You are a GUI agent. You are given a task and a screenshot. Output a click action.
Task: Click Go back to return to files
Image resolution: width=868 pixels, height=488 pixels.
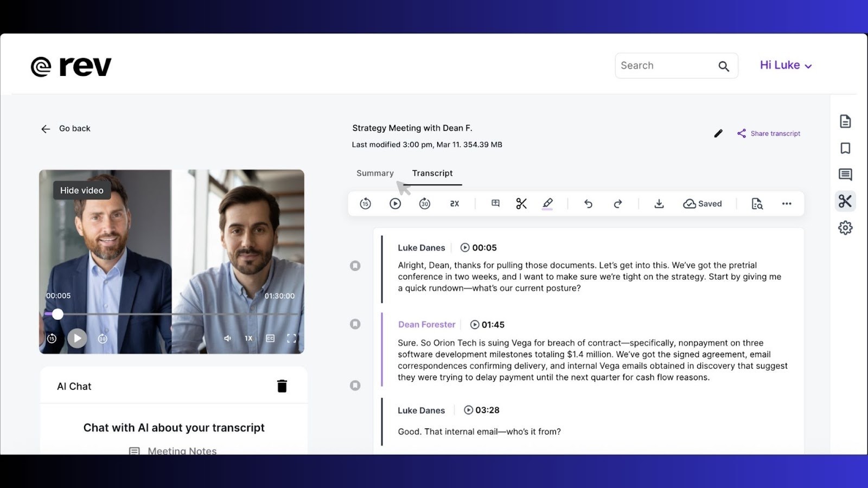[65, 129]
